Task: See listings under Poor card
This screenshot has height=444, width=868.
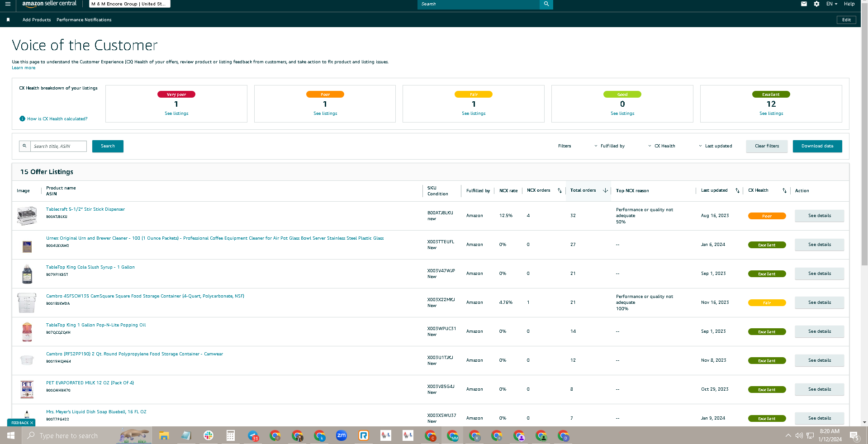Action: click(x=325, y=113)
